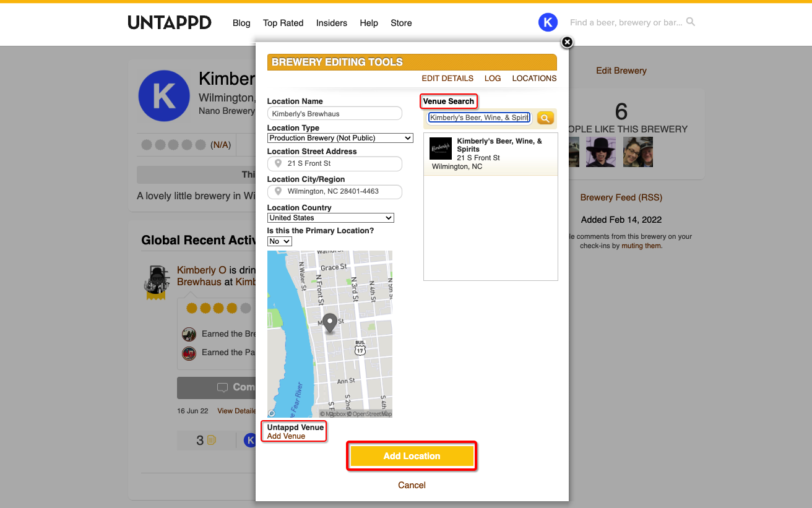Click the Mapbox logo on the map
The height and width of the screenshot is (508, 812).
pyautogui.click(x=272, y=413)
